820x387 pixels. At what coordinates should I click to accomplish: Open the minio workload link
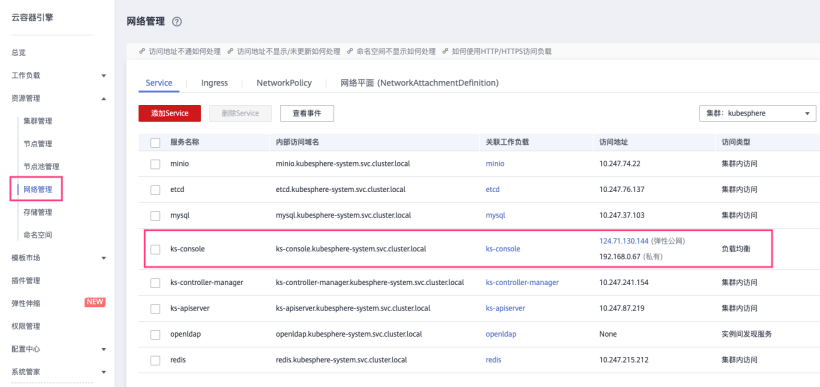tap(495, 164)
